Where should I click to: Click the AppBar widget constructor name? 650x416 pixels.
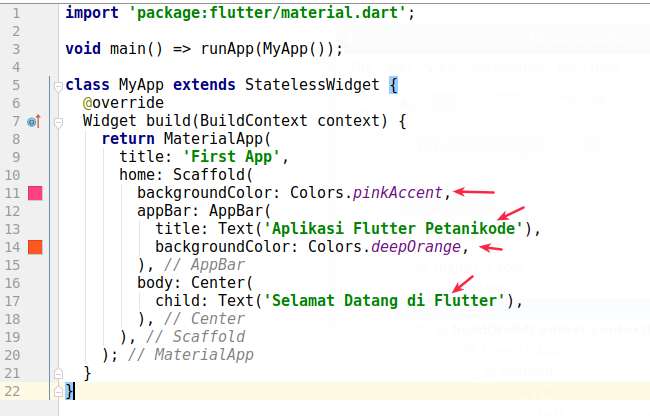[x=237, y=211]
